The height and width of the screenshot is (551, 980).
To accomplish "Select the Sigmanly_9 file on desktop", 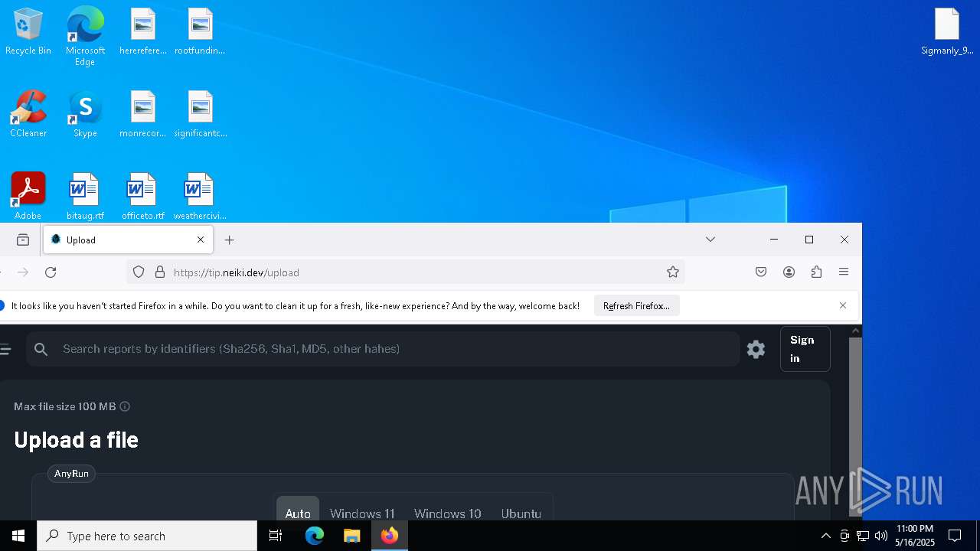I will pyautogui.click(x=947, y=32).
